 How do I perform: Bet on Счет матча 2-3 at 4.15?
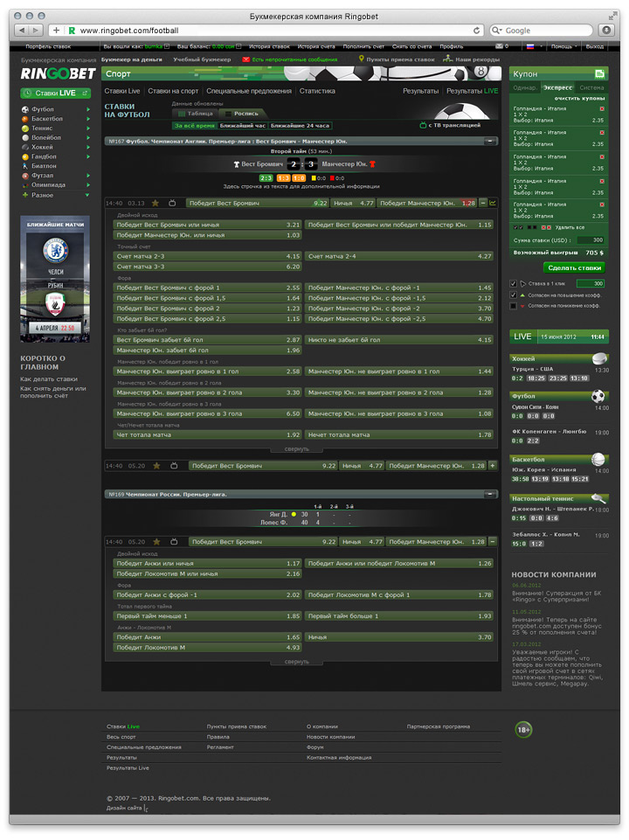coord(207,256)
